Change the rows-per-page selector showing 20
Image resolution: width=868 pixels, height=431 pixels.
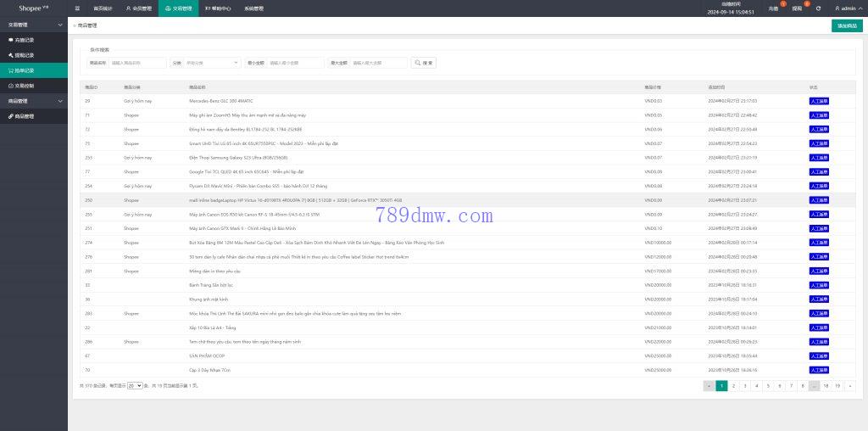pyautogui.click(x=135, y=385)
